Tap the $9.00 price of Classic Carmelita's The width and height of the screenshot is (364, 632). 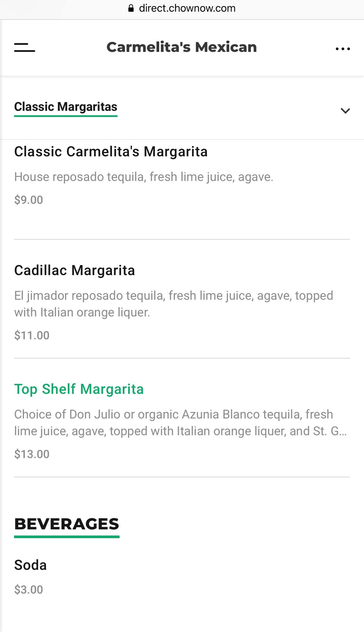pyautogui.click(x=28, y=200)
